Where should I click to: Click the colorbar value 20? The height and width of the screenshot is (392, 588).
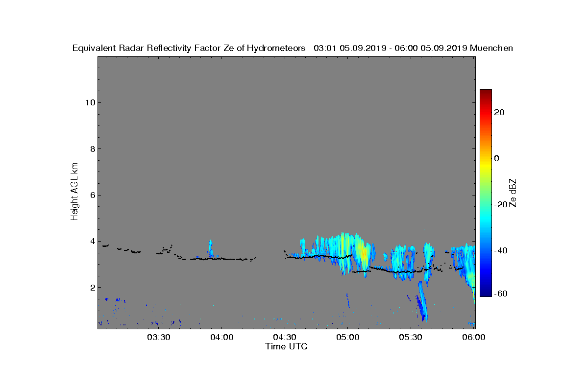tap(499, 112)
